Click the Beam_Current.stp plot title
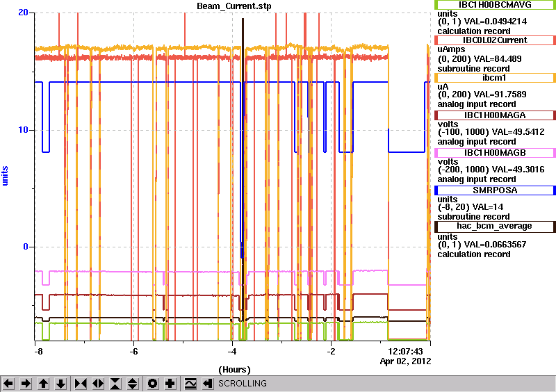This screenshot has width=556, height=392. pos(234,6)
